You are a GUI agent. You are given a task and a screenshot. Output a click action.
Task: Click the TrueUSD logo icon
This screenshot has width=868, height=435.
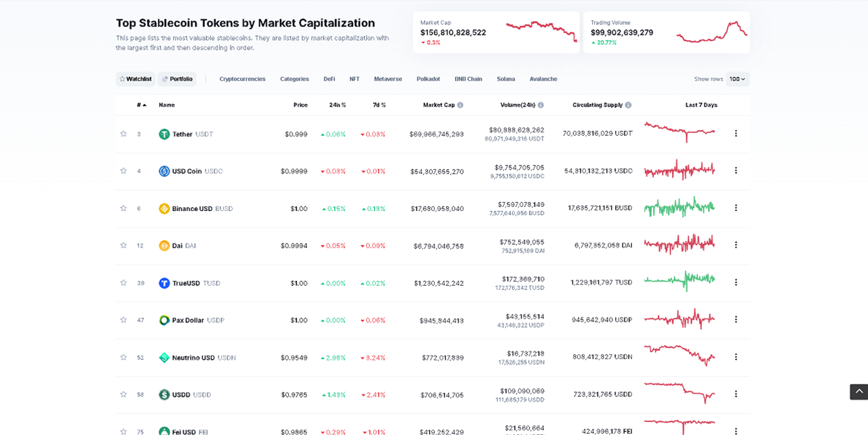(164, 283)
